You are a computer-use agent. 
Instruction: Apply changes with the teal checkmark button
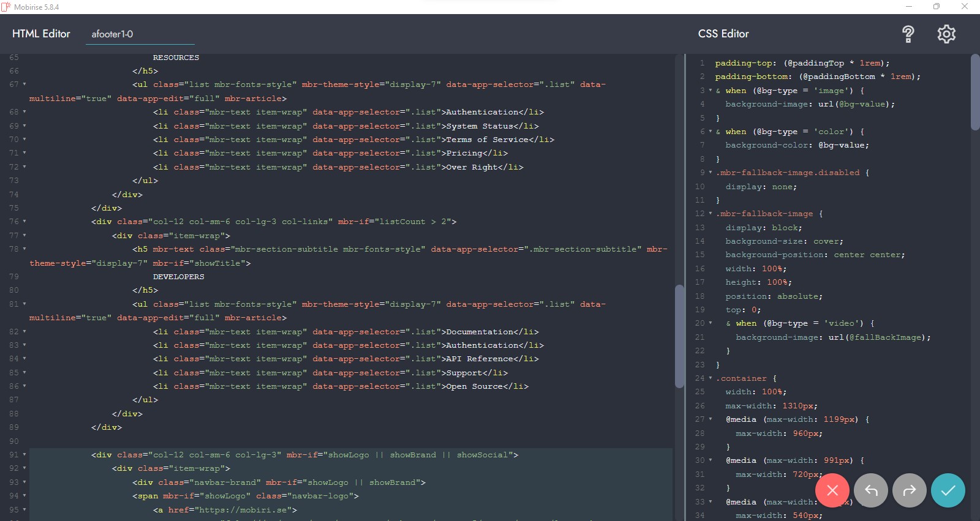[x=948, y=490]
